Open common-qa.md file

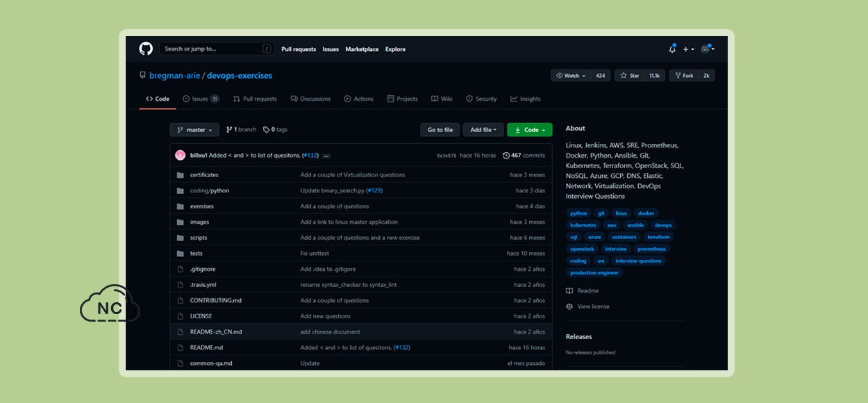coord(211,363)
